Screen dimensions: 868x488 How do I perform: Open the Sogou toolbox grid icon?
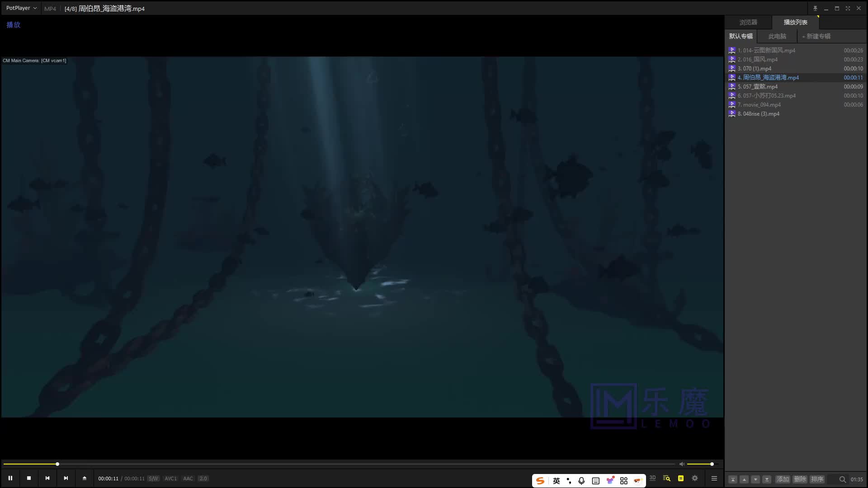[624, 481]
